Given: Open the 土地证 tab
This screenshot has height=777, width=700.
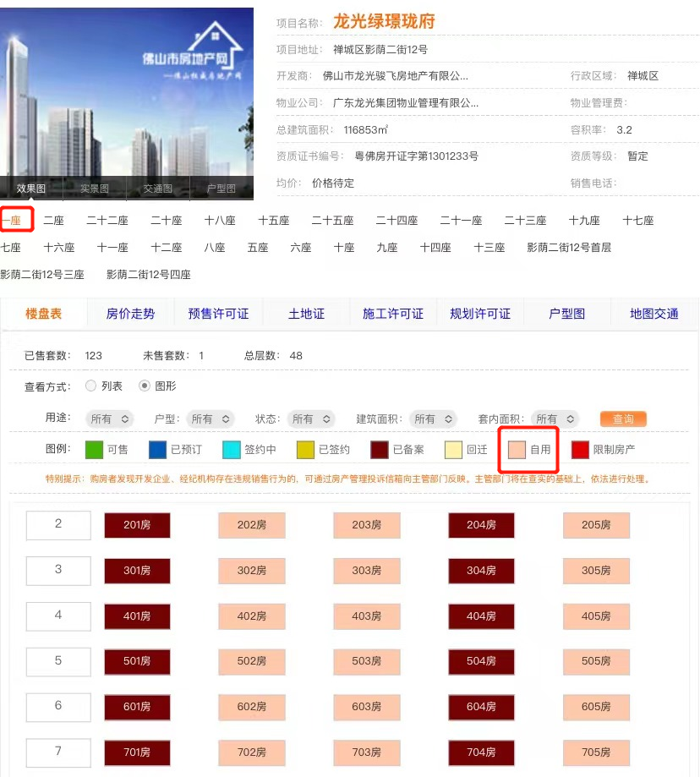Looking at the screenshot, I should [306, 314].
